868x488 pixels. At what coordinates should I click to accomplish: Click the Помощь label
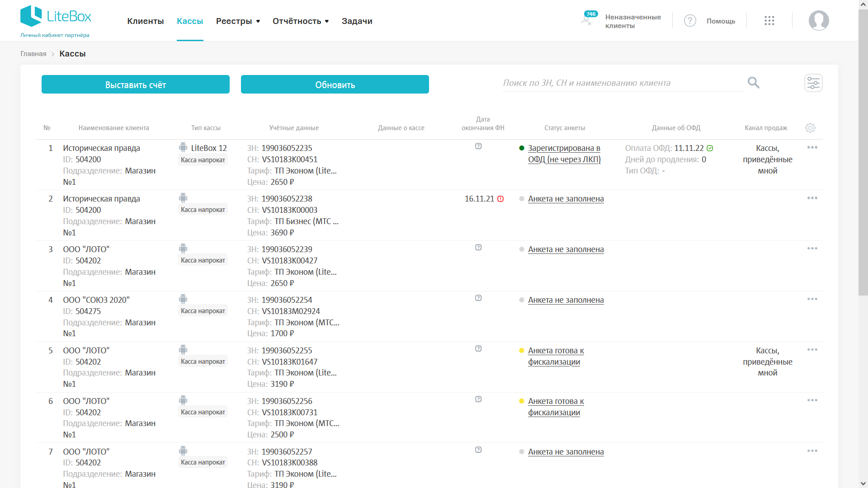point(721,21)
